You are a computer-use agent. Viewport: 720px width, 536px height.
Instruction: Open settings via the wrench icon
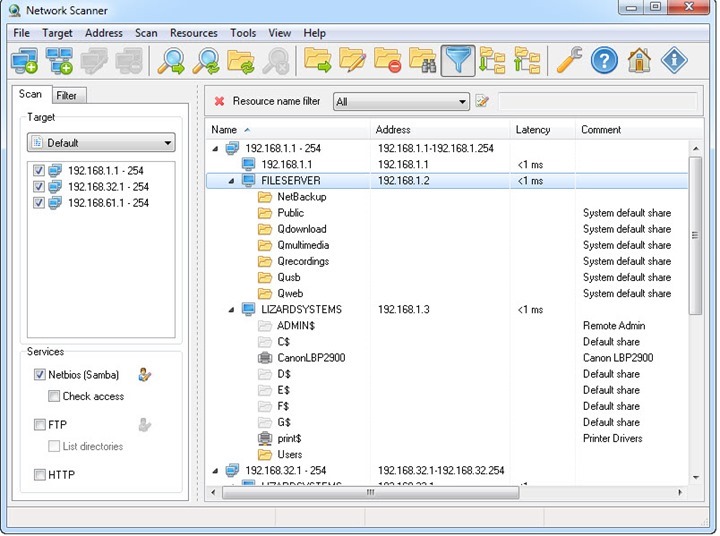click(x=569, y=61)
